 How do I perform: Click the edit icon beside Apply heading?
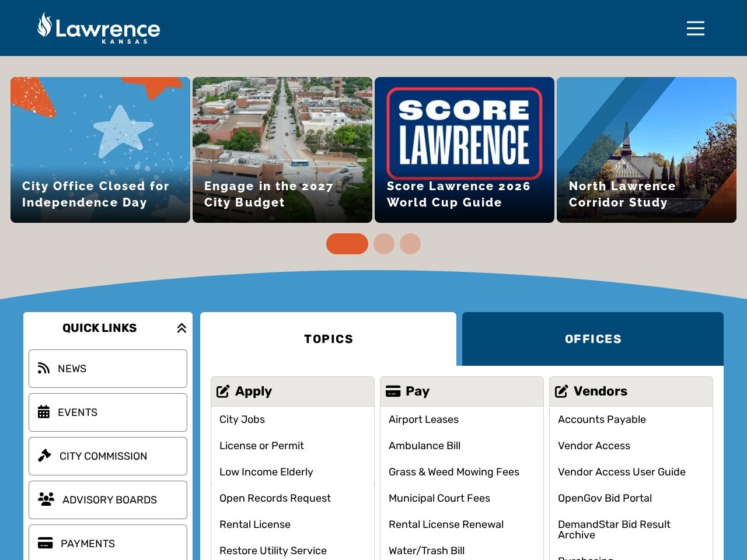[223, 391]
